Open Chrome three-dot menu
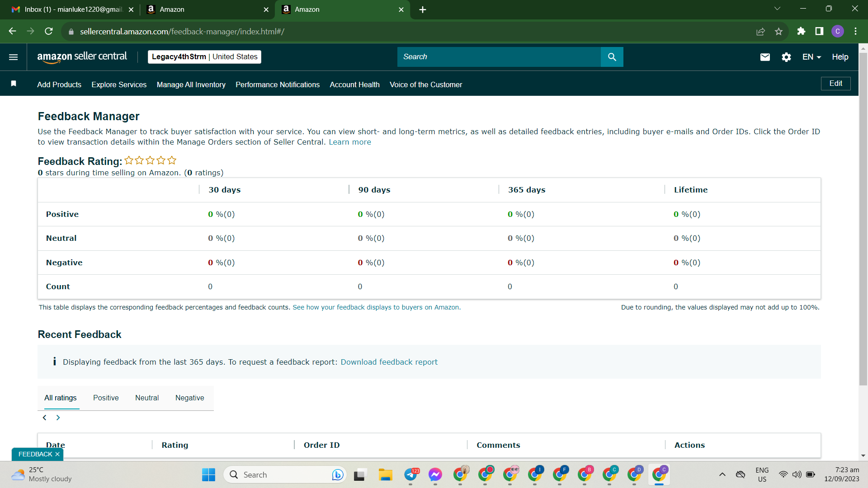 coord(856,31)
